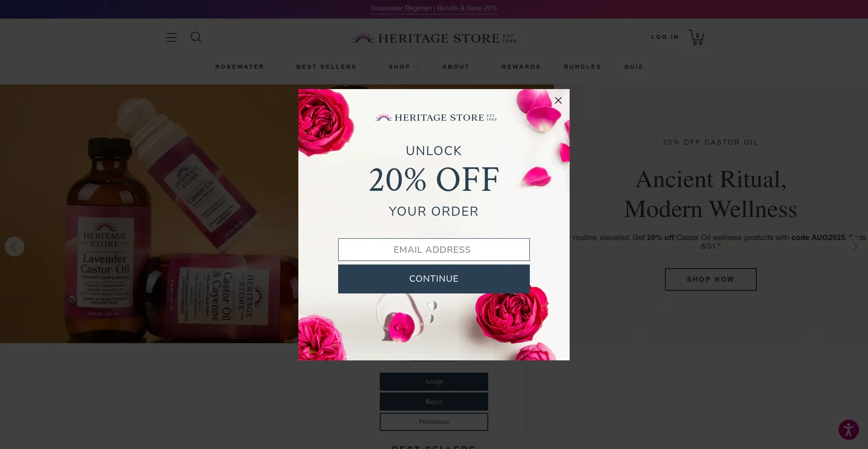Expand the About menu dropdown
Image resolution: width=868 pixels, height=449 pixels.
pos(460,67)
